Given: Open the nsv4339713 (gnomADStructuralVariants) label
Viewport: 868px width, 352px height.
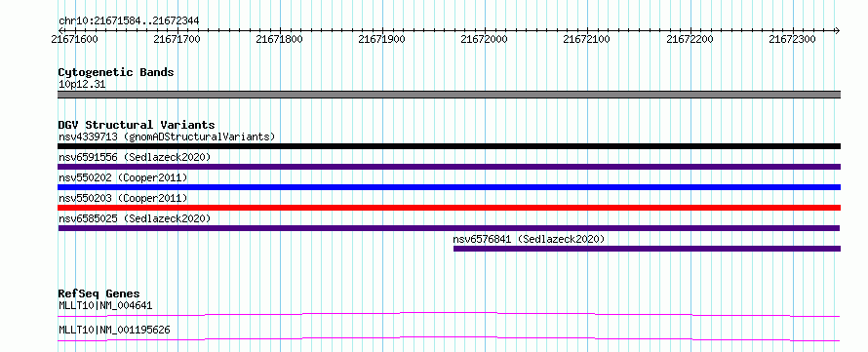Looking at the screenshot, I should [167, 137].
